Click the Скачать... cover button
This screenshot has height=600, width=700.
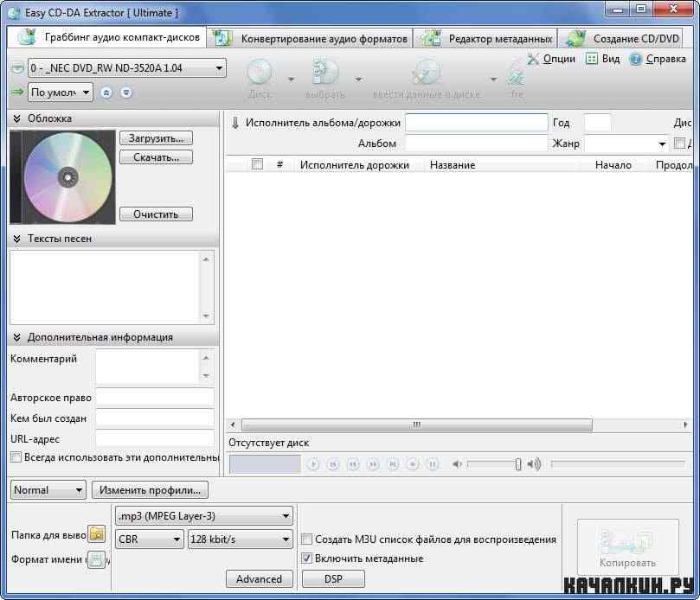156,157
